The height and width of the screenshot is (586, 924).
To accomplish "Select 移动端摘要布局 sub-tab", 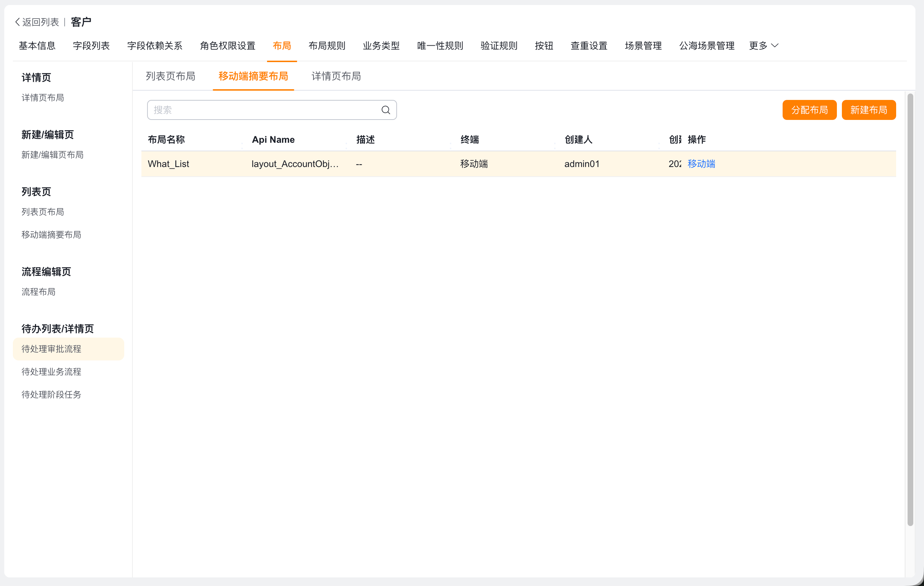I will 253,76.
